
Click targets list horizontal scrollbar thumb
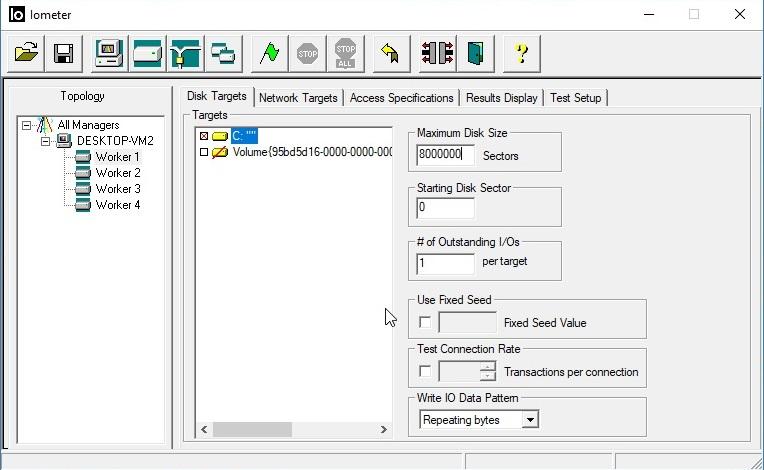(x=252, y=430)
